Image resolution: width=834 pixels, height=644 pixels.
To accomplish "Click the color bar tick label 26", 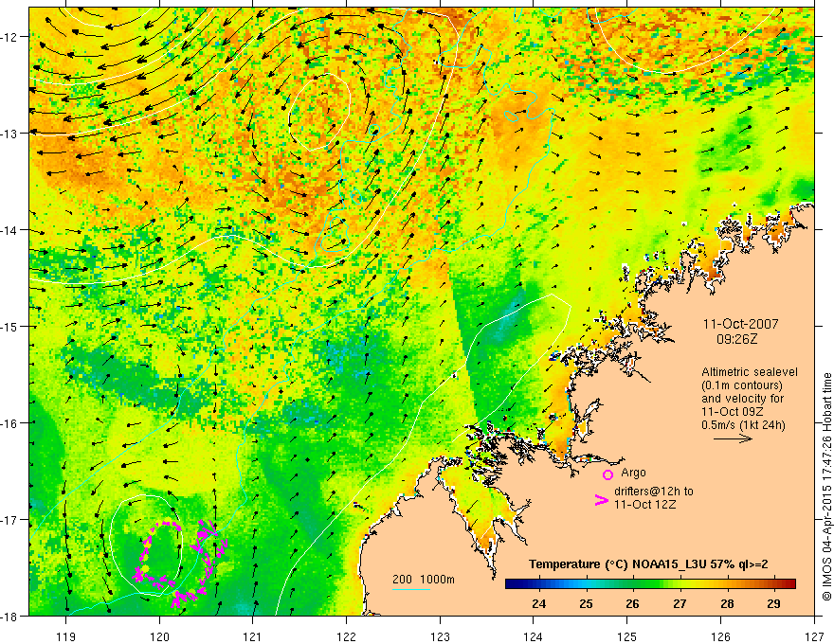I will click(x=632, y=603).
